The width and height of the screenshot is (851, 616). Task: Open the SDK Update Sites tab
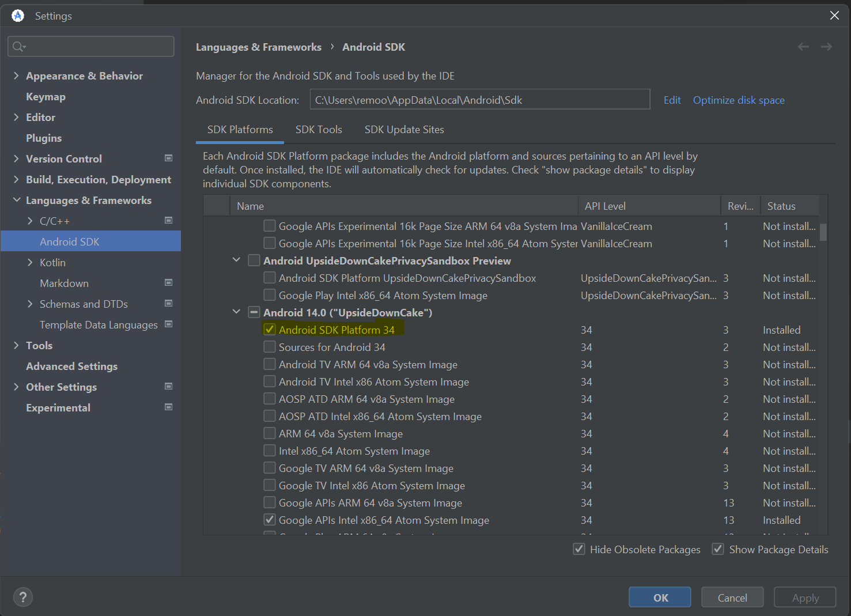point(404,129)
